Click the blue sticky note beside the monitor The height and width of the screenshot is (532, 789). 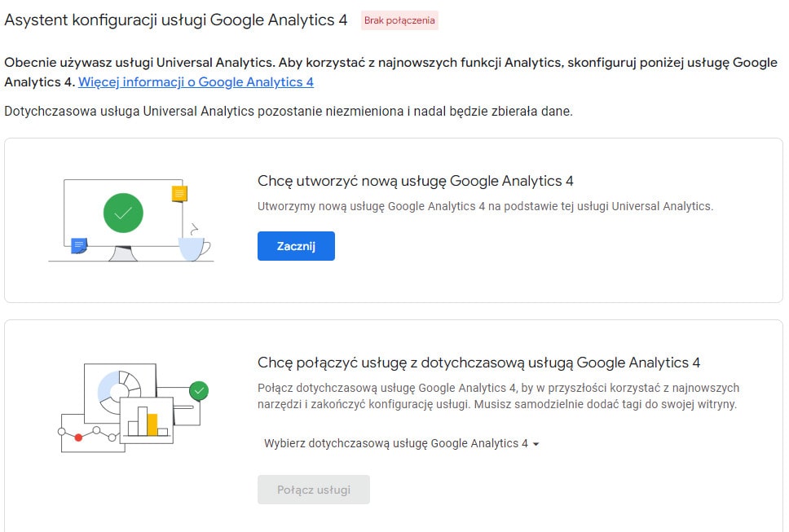click(x=79, y=245)
